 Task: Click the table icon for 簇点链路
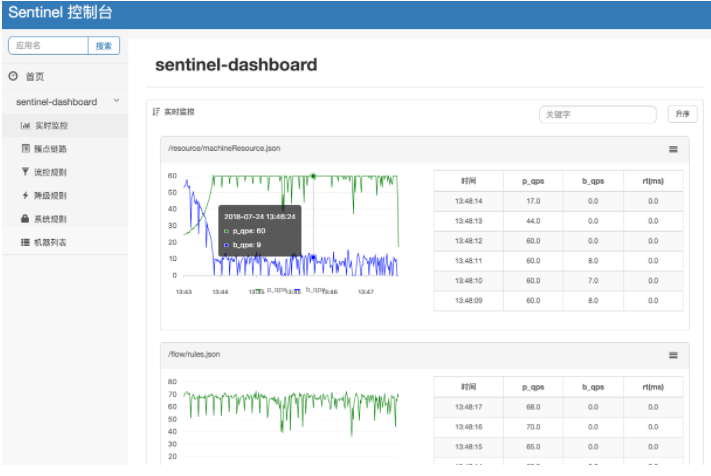pos(26,148)
